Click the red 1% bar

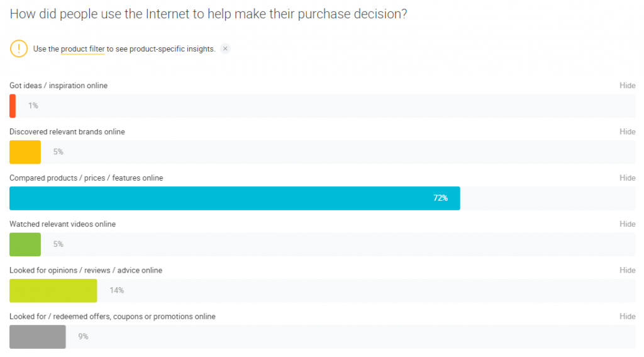[13, 106]
